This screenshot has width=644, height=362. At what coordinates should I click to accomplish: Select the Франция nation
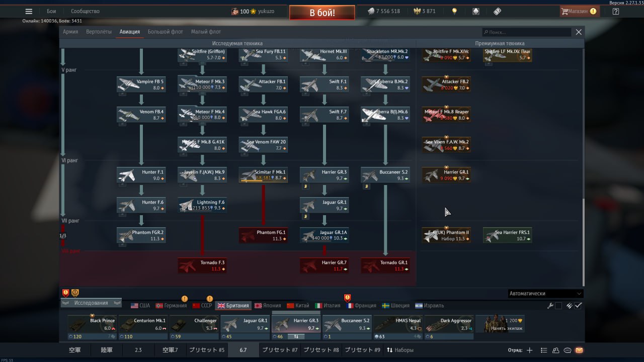(361, 305)
